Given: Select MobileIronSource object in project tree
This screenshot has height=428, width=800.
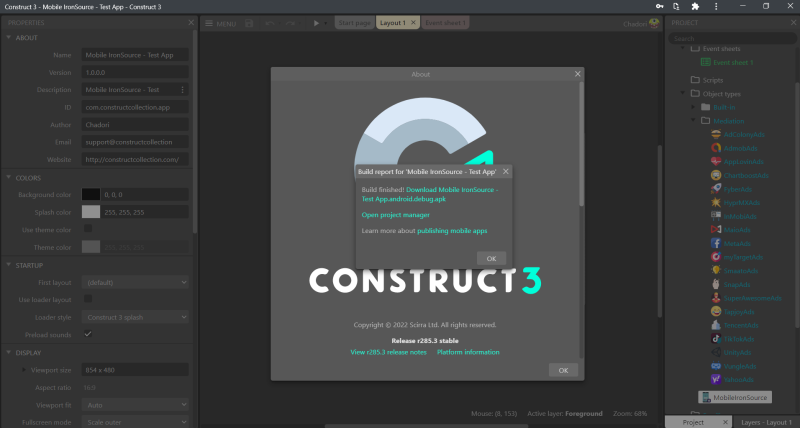Looking at the screenshot, I should 735,397.
